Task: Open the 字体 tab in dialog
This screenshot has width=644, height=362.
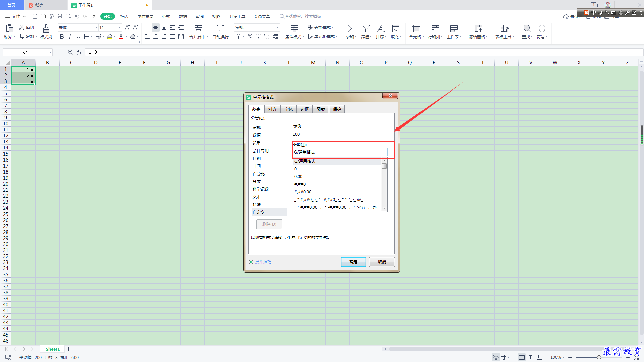Action: 289,109
